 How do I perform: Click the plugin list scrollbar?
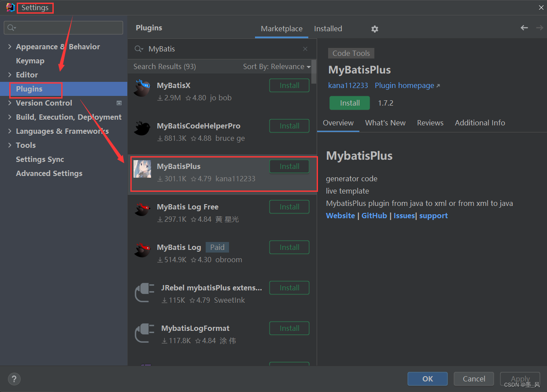click(x=314, y=72)
